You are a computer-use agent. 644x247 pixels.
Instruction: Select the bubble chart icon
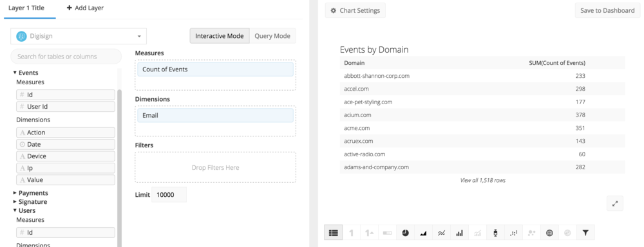tap(531, 233)
